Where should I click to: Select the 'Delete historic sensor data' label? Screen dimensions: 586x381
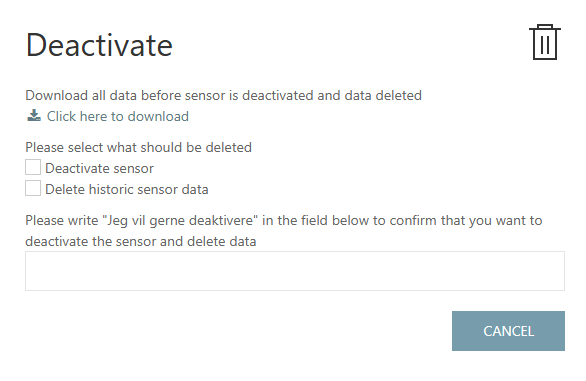click(127, 190)
